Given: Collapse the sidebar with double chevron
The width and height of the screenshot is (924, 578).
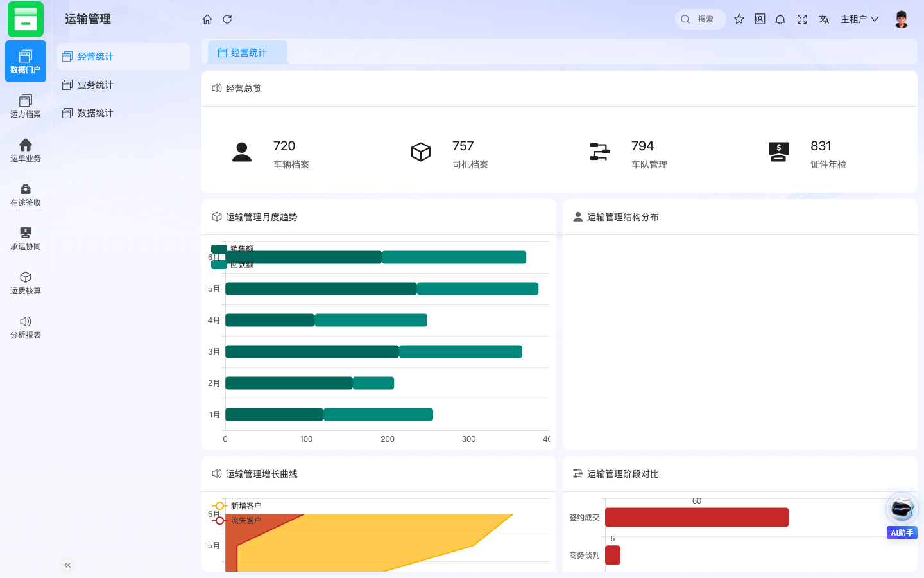Looking at the screenshot, I should (67, 565).
